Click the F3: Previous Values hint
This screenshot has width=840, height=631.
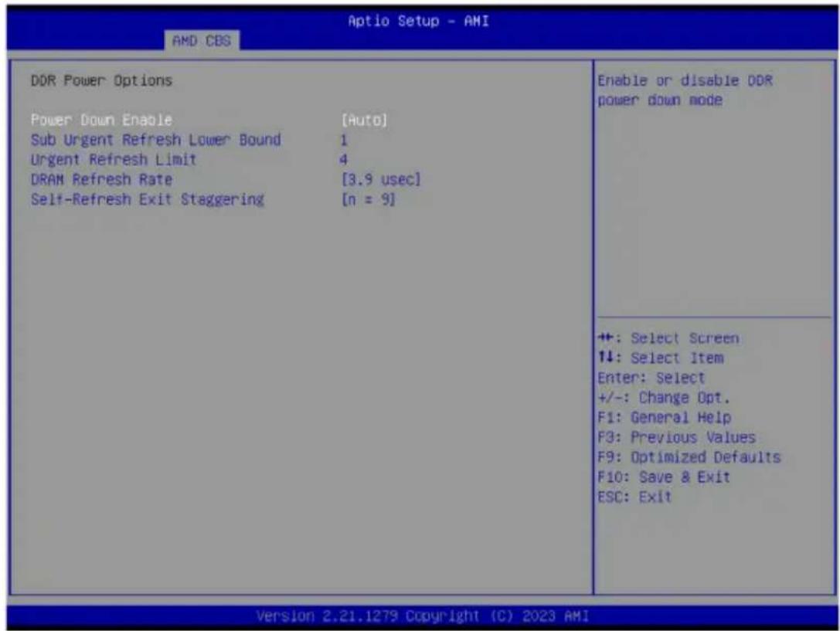(677, 437)
